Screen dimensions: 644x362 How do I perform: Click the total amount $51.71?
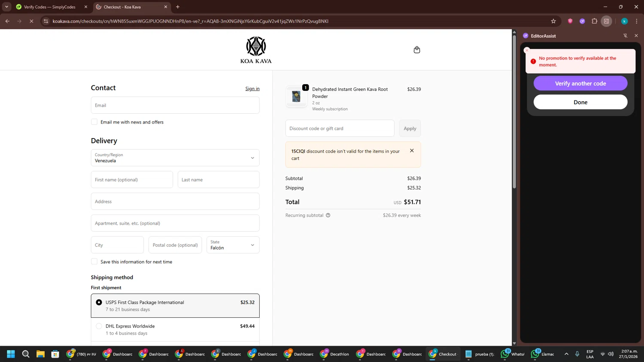point(412,202)
